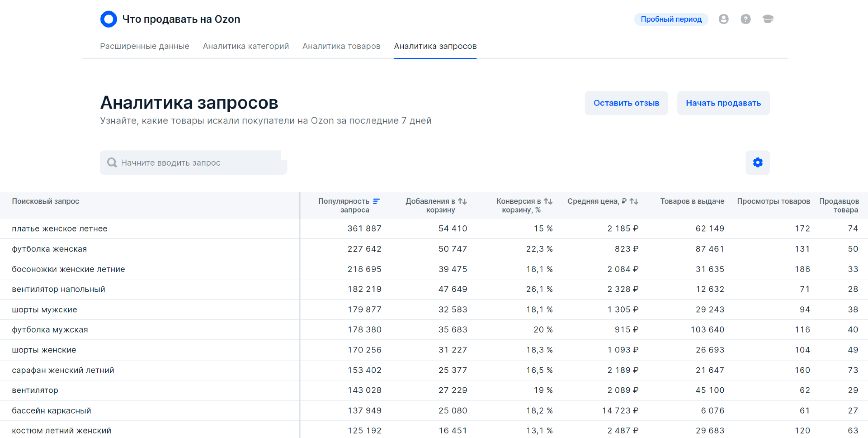This screenshot has width=868, height=438.
Task: Open the user profile icon
Action: [723, 19]
